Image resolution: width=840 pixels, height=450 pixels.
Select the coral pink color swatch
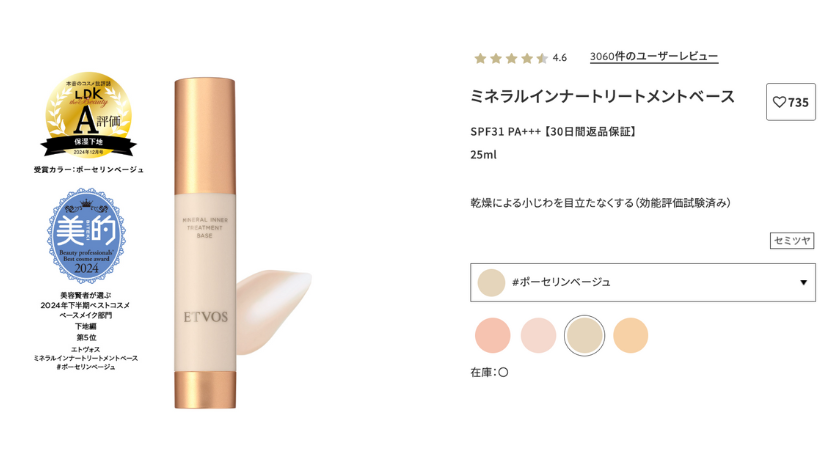click(492, 335)
